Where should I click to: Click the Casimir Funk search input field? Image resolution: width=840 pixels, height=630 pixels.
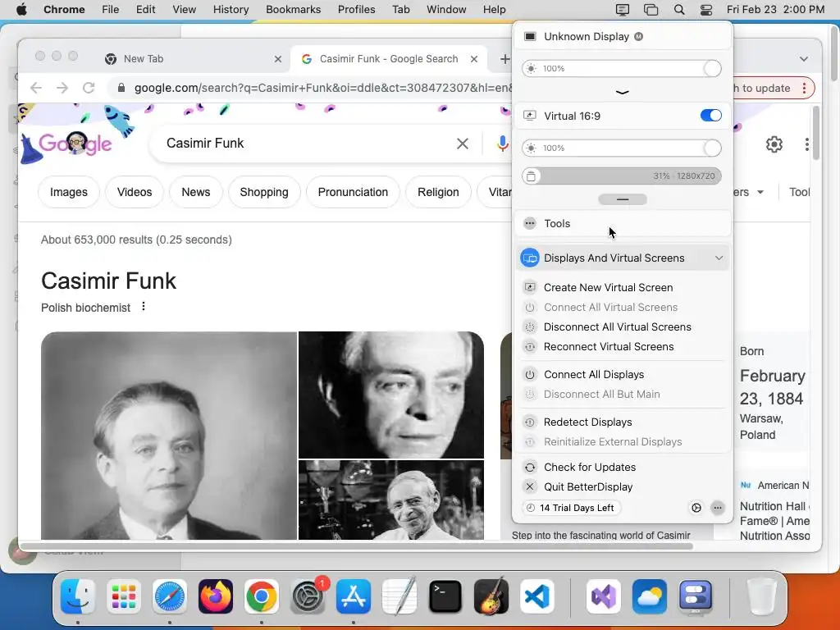[x=305, y=143]
